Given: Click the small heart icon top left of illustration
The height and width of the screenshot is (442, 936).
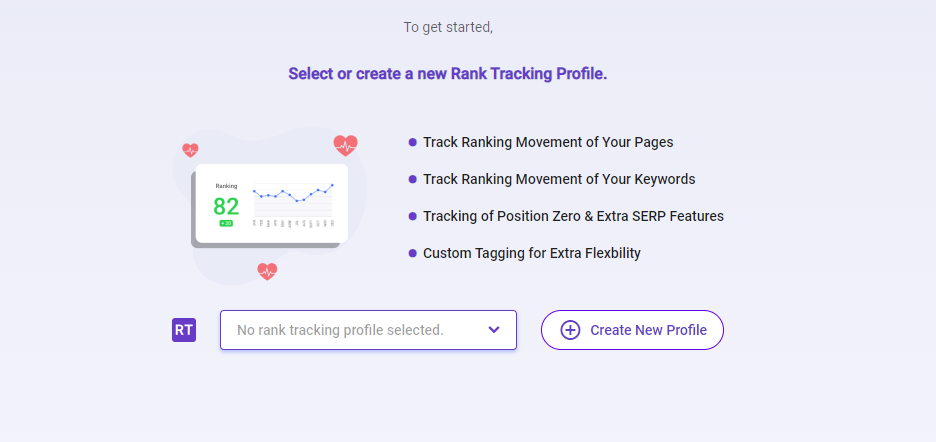Looking at the screenshot, I should tap(190, 150).
